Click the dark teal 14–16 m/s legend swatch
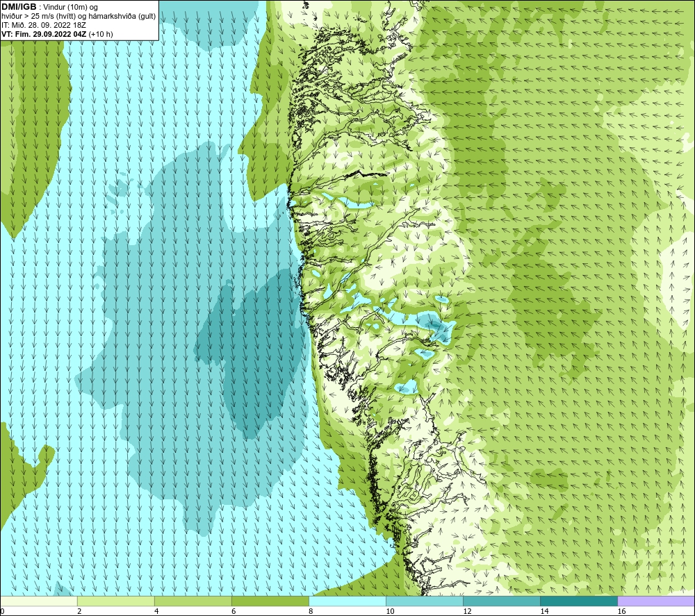This screenshot has height=616, width=695. click(x=578, y=601)
